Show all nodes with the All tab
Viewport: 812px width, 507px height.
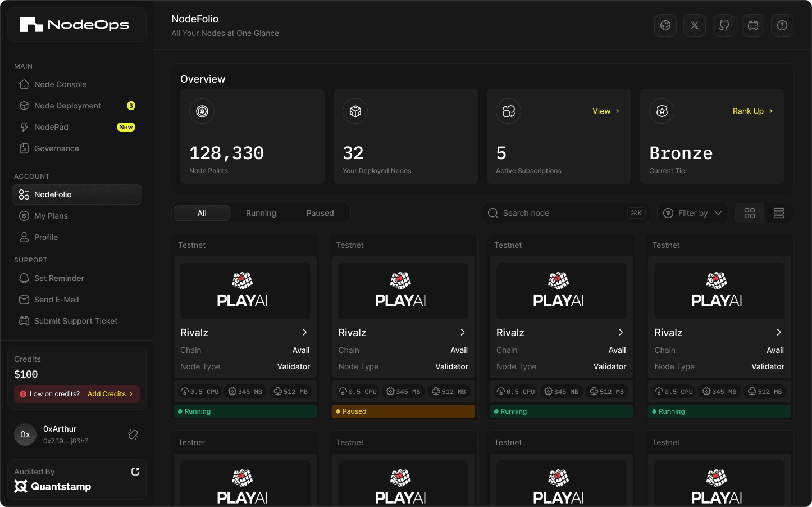[x=202, y=213]
